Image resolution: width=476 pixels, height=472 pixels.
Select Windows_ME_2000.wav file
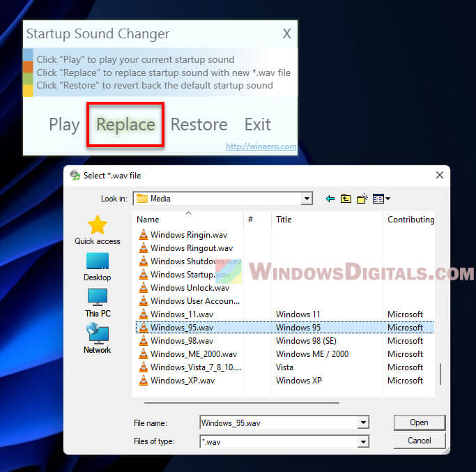coord(188,354)
